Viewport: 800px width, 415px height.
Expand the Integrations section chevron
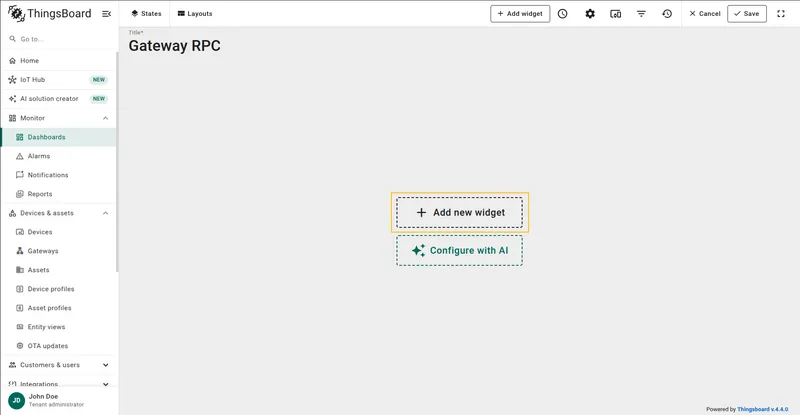tap(106, 384)
